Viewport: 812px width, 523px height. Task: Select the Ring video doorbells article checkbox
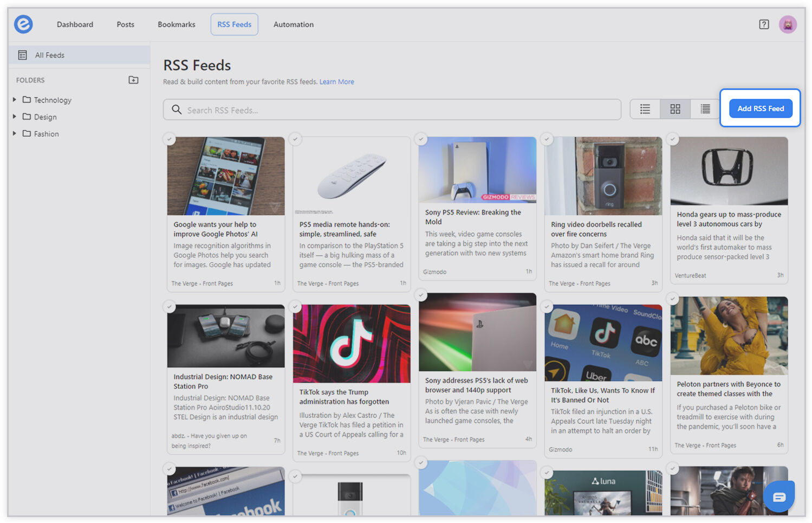point(547,139)
